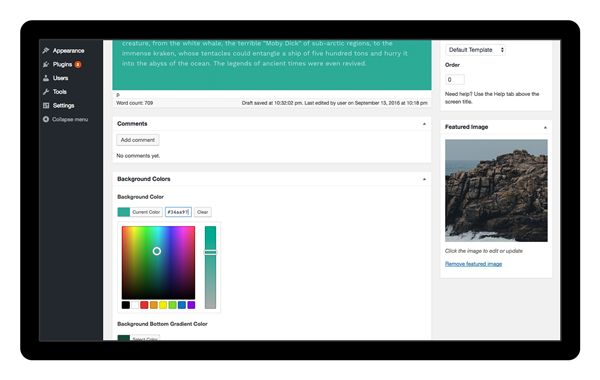Click the 'Word count: 709' text
Viewport: 600px width, 380px height.
(x=135, y=103)
